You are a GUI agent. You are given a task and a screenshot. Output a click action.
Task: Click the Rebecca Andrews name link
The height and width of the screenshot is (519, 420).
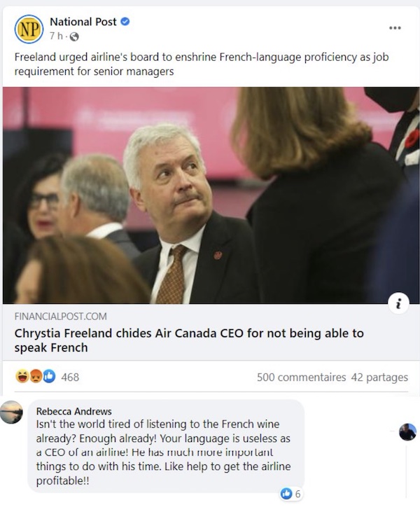tap(73, 411)
